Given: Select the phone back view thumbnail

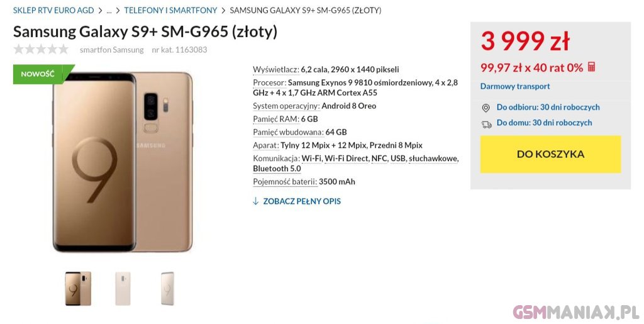Looking at the screenshot, I should coord(123,288).
